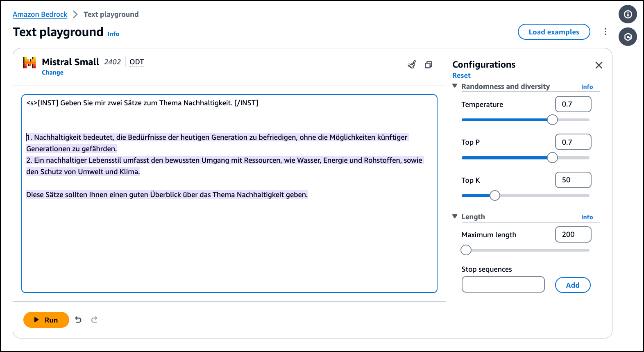Open Amazon Bedrock breadcrumb link
The height and width of the screenshot is (352, 644).
pyautogui.click(x=40, y=14)
